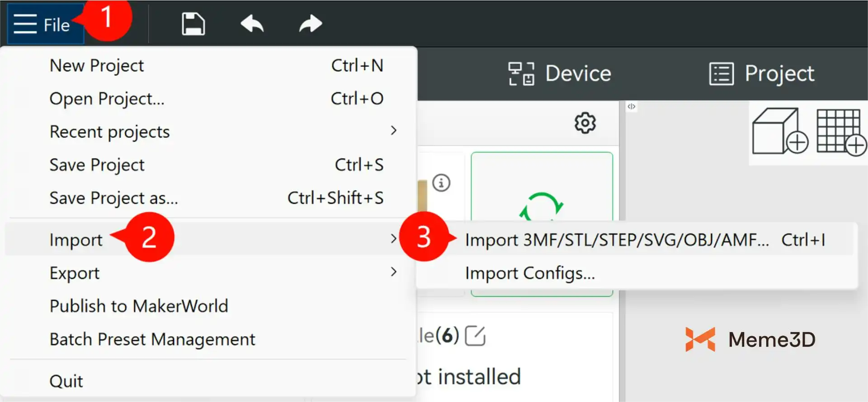Click the redo arrow icon

click(x=311, y=24)
